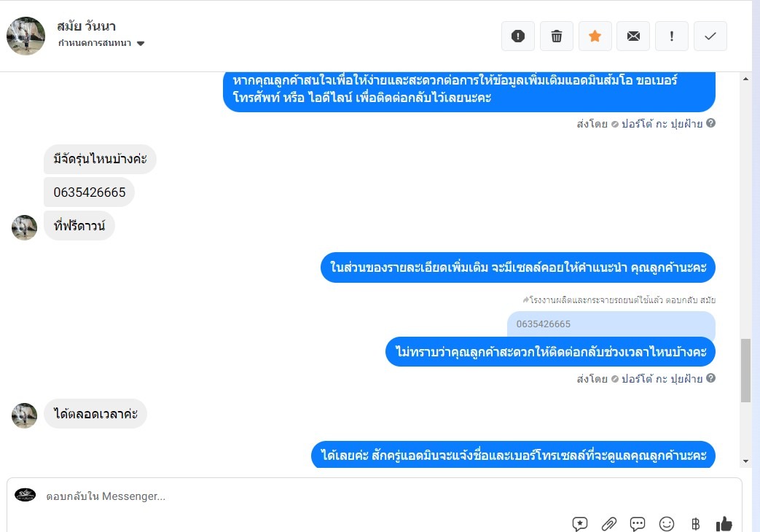760x532 pixels.
Task: Mark conversation as spam with circle-exclamation icon
Action: (x=517, y=36)
